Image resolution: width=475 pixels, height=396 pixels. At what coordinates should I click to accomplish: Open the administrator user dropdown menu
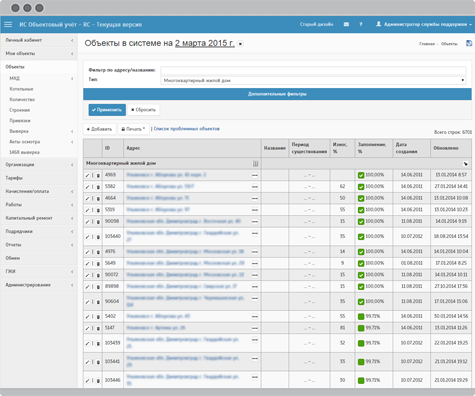click(x=424, y=24)
